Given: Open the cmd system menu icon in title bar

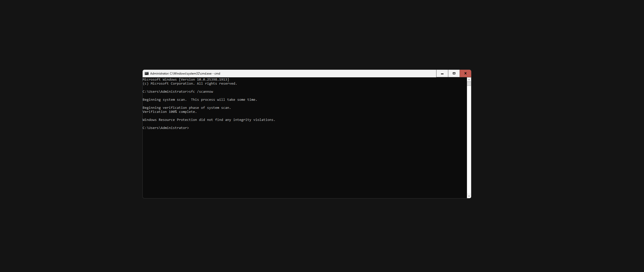Looking at the screenshot, I should tap(147, 74).
